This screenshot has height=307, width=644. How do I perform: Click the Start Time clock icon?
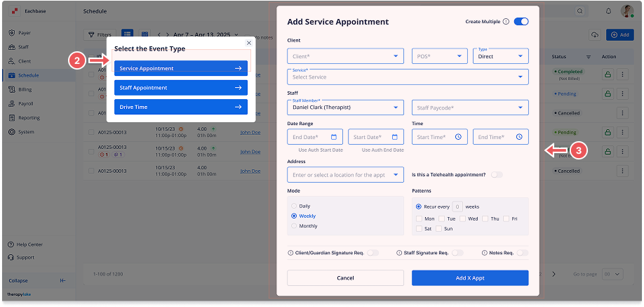click(458, 137)
